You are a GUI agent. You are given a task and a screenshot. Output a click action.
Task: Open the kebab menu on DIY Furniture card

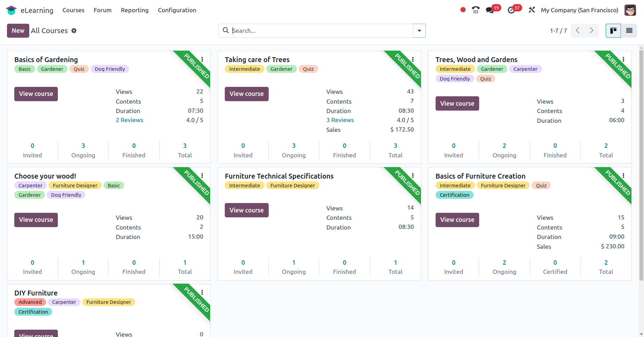click(x=202, y=293)
